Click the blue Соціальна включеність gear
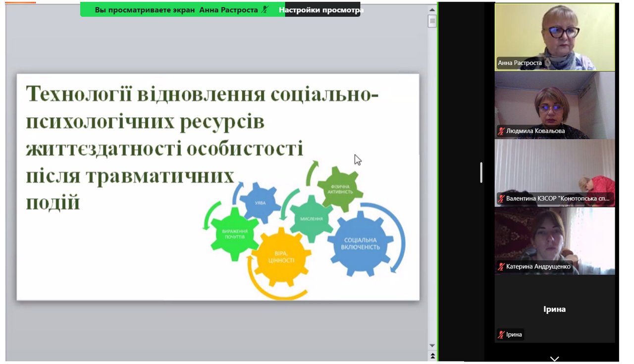 point(362,243)
